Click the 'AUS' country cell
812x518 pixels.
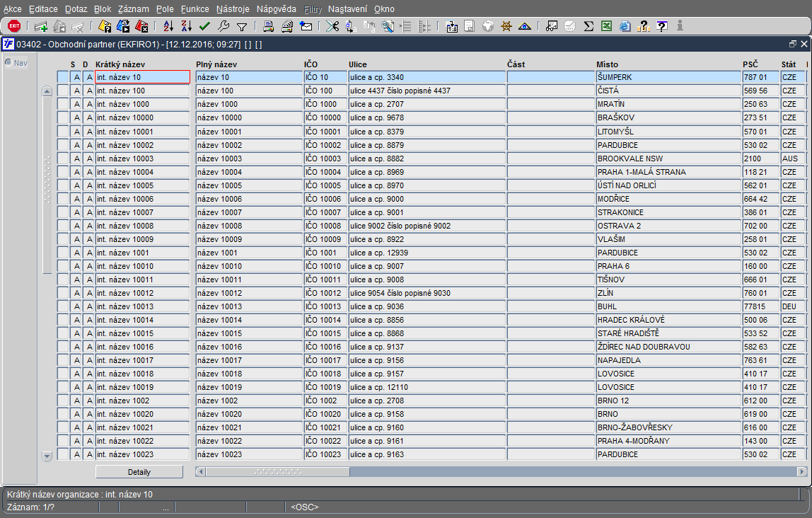tap(793, 159)
